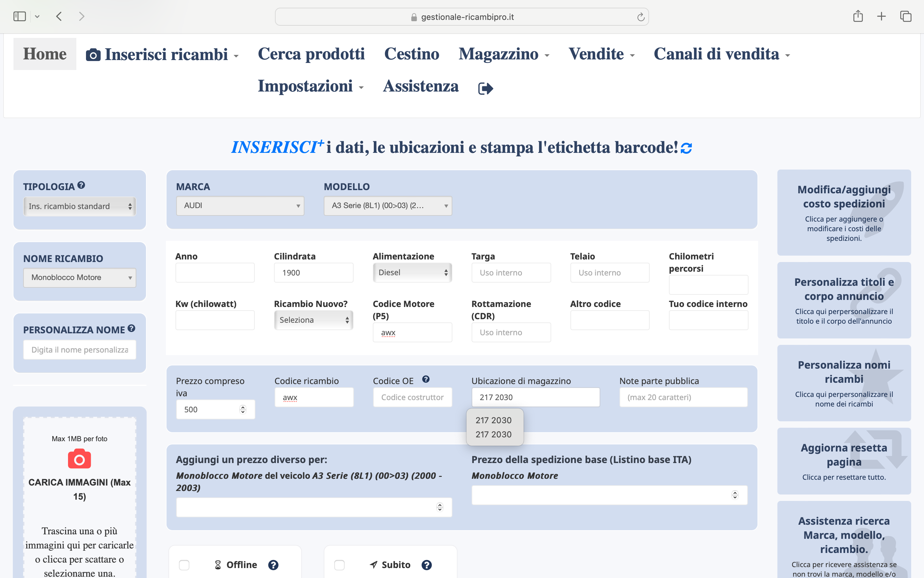
Task: Show the Safari tab overview
Action: pos(906,16)
